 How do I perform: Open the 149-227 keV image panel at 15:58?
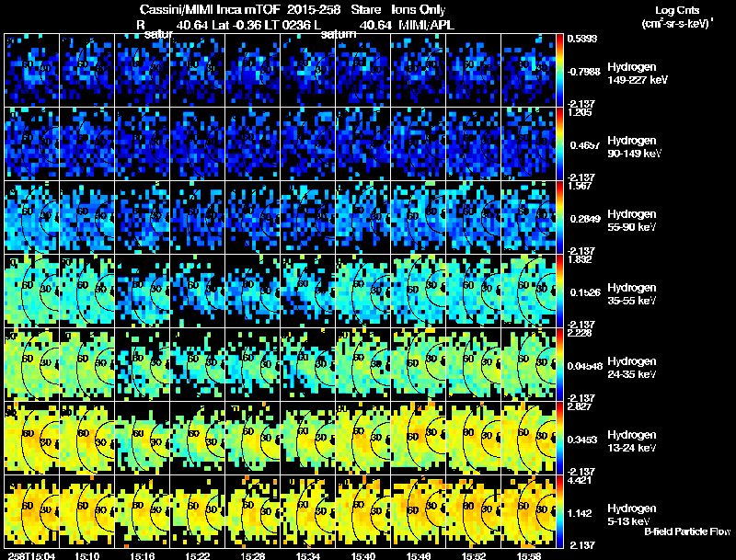pyautogui.click(x=529, y=71)
